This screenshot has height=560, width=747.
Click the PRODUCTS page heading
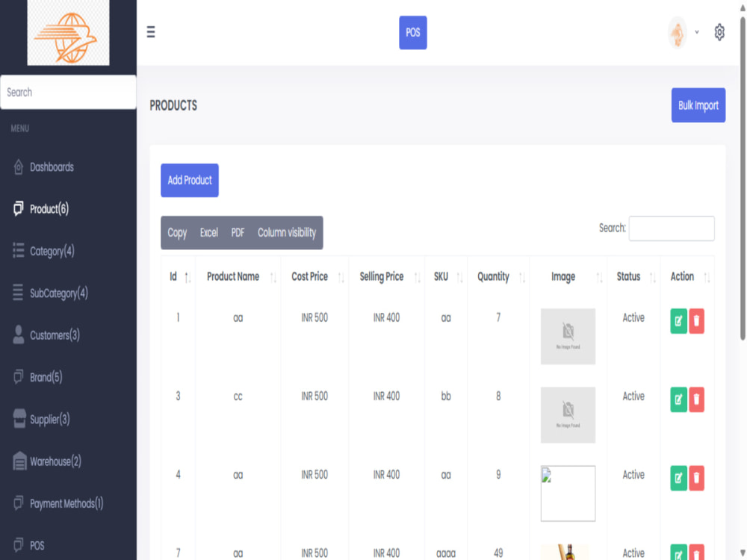point(173,105)
